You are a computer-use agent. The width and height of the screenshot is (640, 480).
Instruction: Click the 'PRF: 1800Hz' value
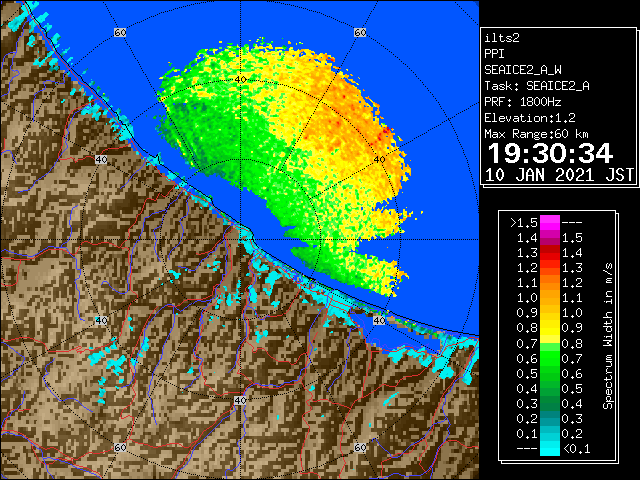(523, 102)
